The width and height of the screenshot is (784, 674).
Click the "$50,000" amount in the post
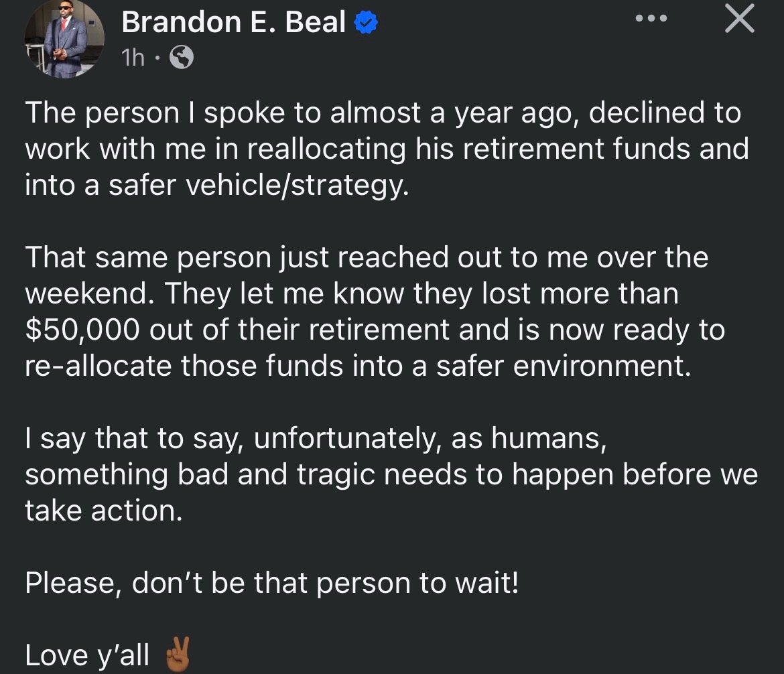coord(82,330)
